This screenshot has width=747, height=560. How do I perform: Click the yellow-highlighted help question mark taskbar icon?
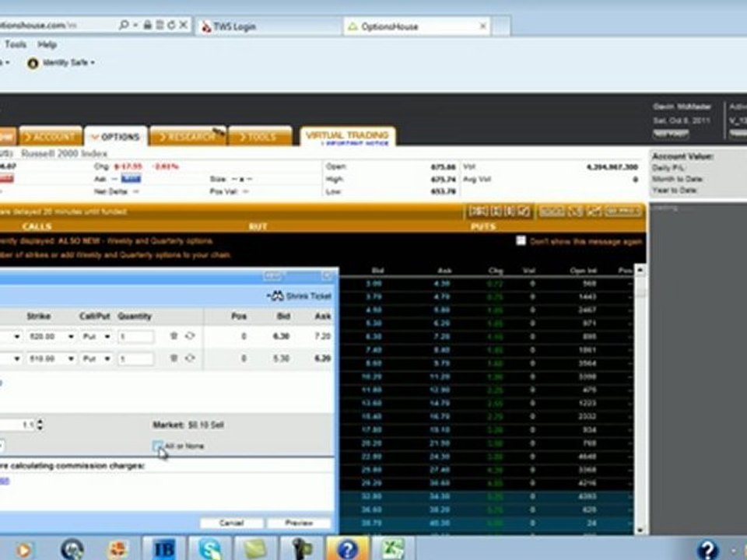347,549
